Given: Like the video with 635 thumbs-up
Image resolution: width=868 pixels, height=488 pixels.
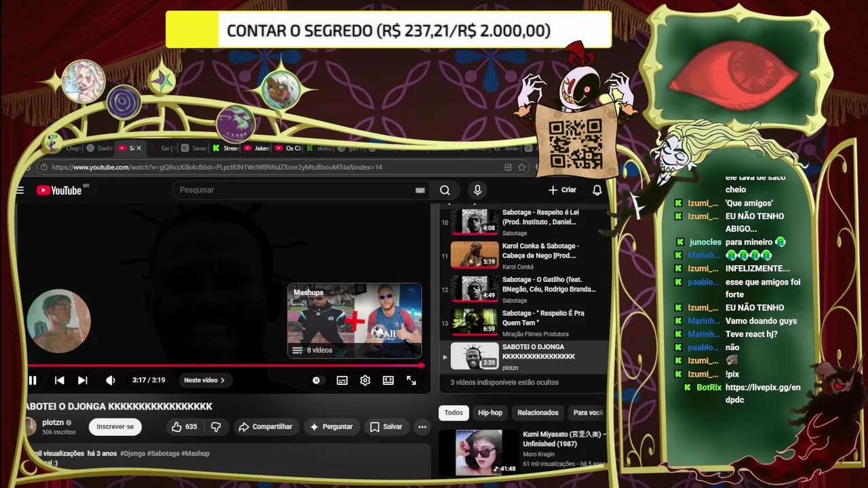Looking at the screenshot, I should tap(184, 427).
